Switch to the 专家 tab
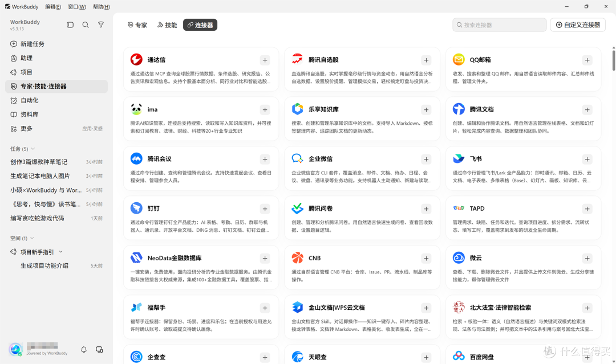This screenshot has height=364, width=616. [x=137, y=24]
